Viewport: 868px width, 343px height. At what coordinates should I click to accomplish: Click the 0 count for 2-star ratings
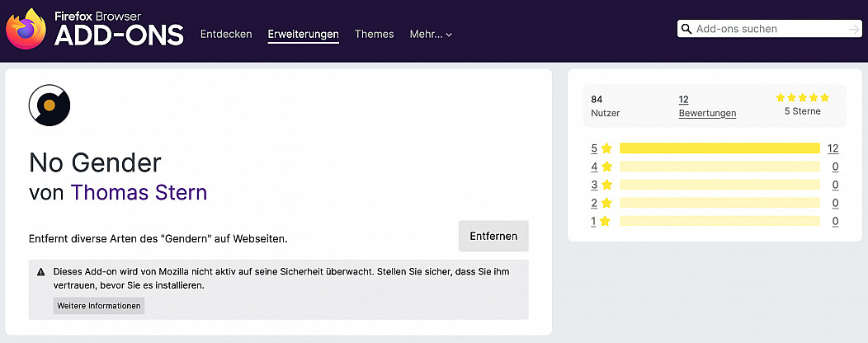835,203
